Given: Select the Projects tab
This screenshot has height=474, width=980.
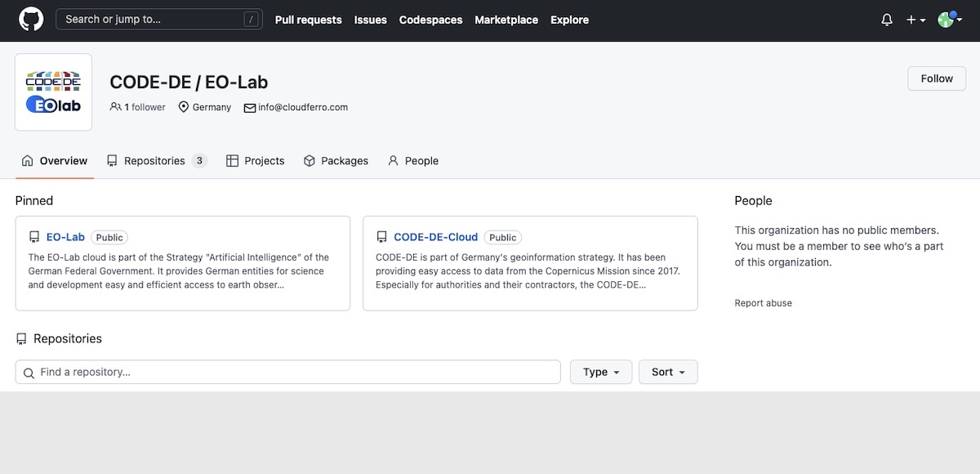Looking at the screenshot, I should pyautogui.click(x=264, y=160).
